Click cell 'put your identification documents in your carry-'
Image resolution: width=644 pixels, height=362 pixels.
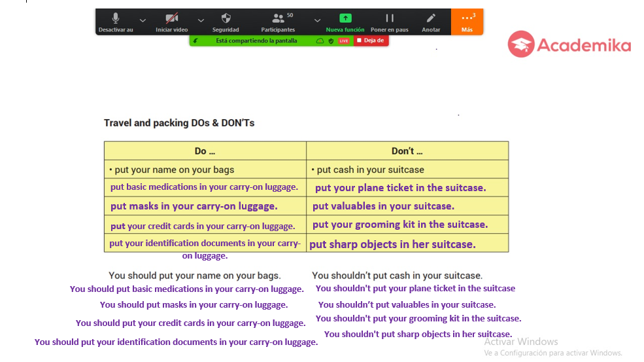click(205, 243)
